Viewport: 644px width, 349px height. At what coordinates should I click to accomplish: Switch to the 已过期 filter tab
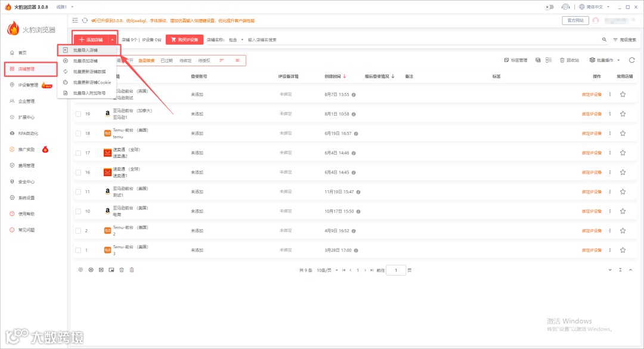tap(166, 60)
